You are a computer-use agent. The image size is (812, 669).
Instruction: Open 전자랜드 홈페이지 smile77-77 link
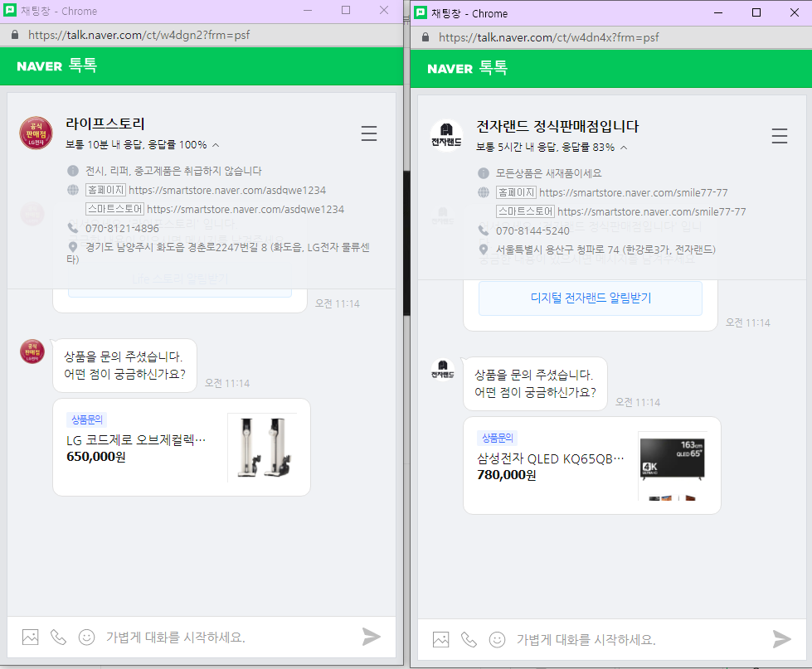tap(634, 192)
